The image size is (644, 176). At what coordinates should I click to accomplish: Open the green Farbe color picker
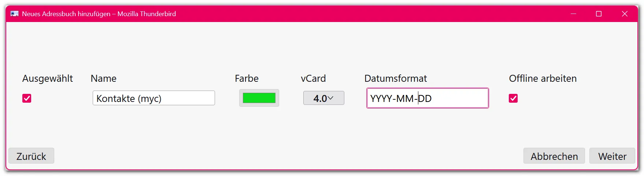[x=259, y=98]
